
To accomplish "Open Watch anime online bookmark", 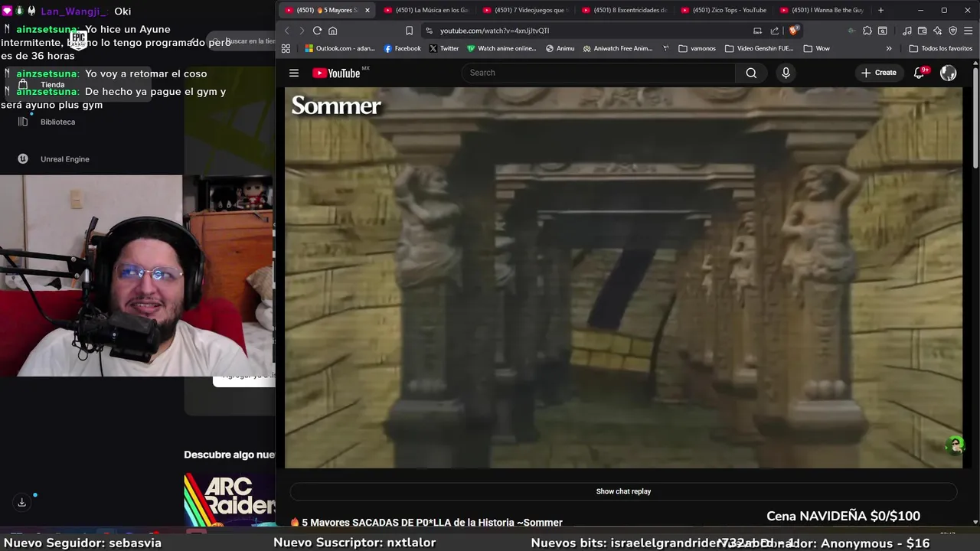I will tap(501, 48).
